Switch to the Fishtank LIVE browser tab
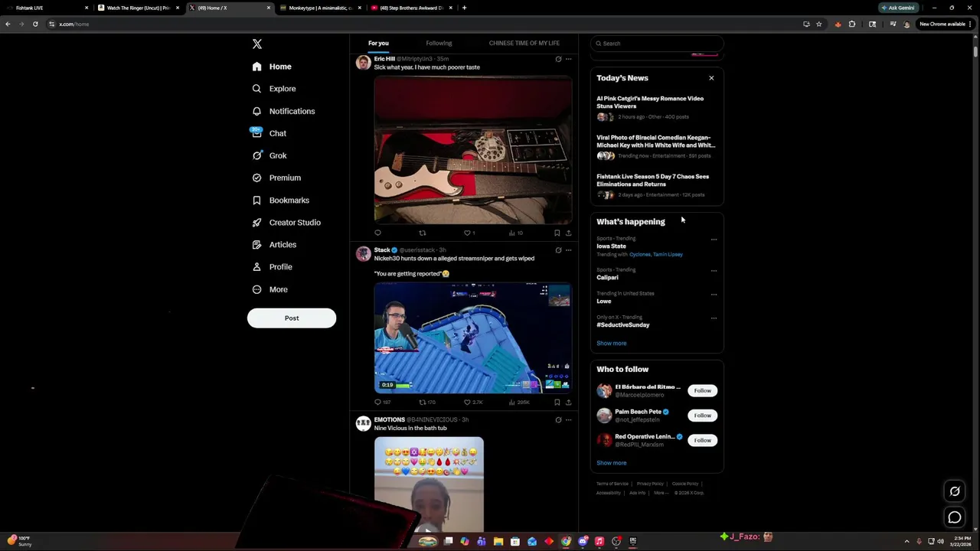The image size is (980, 551). tap(46, 8)
